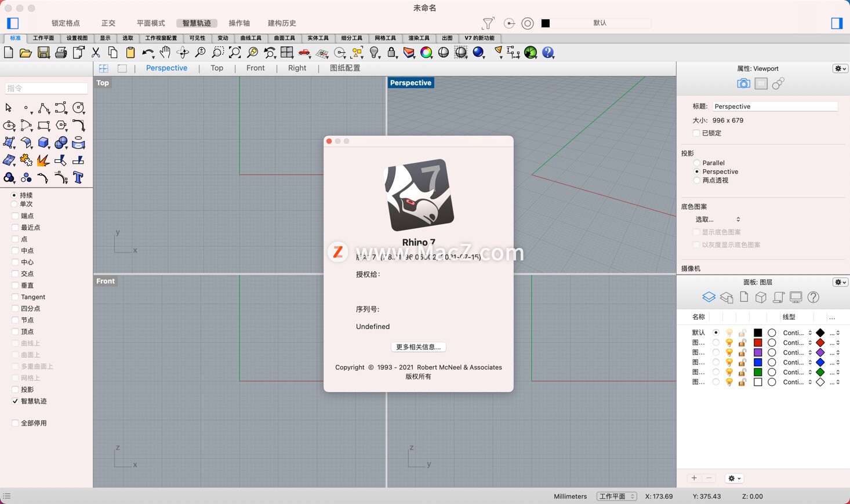Open the linetype dropdown for the 默认 layer
Screen dimensions: 850x504
(x=797, y=333)
